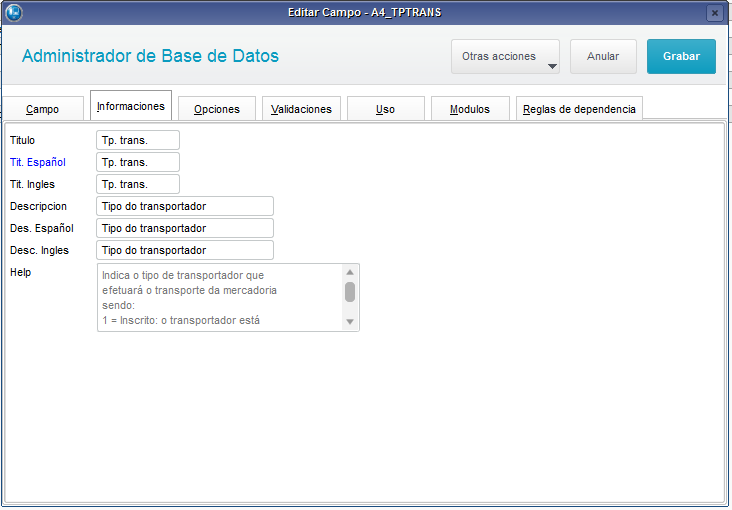Focus the Desc. Ingles input field
Viewport: 732px width, 510px height.
pos(185,250)
